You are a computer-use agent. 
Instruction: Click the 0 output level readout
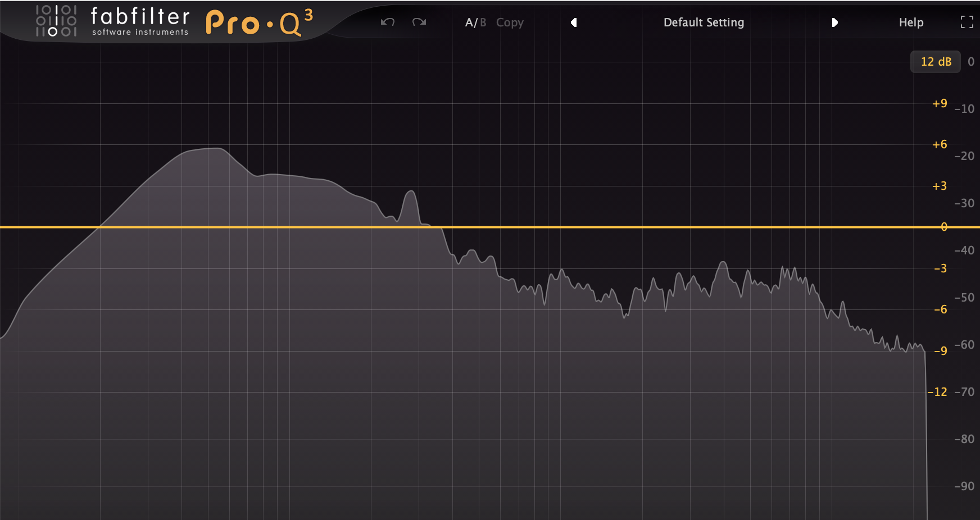tap(972, 62)
